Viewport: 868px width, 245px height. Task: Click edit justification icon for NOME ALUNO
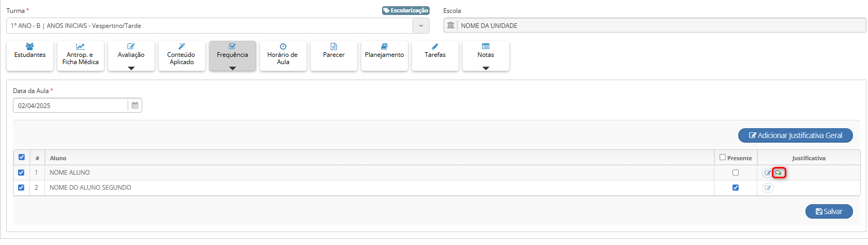(768, 173)
